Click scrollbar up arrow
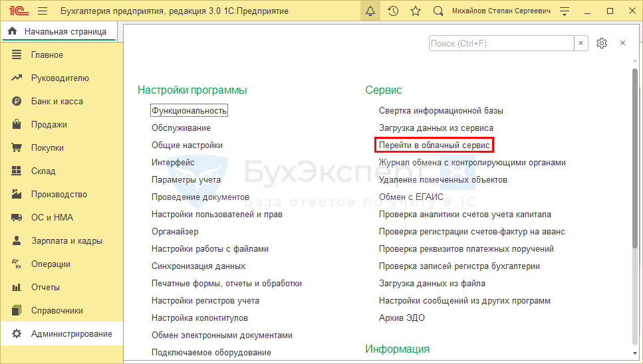The height and width of the screenshot is (364, 643). [635, 61]
